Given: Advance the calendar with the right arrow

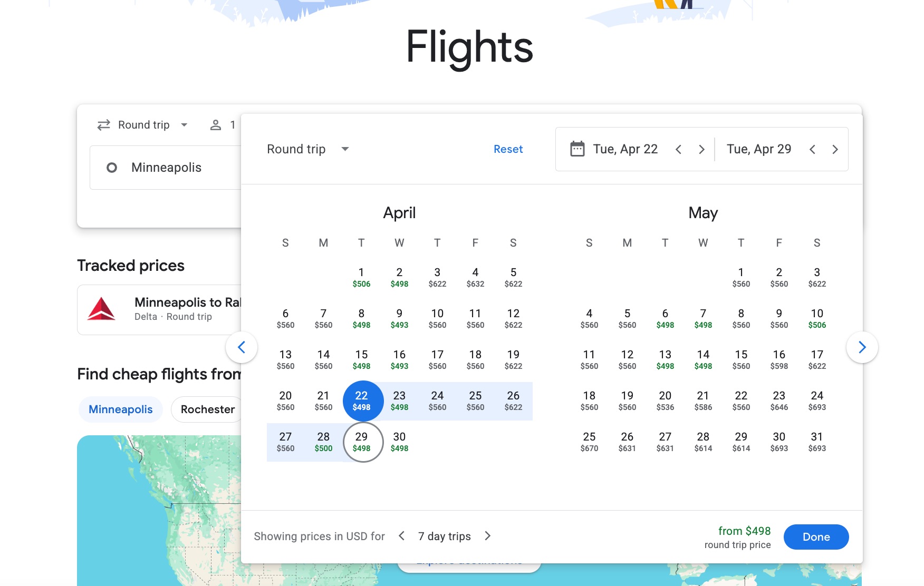Looking at the screenshot, I should tap(862, 347).
